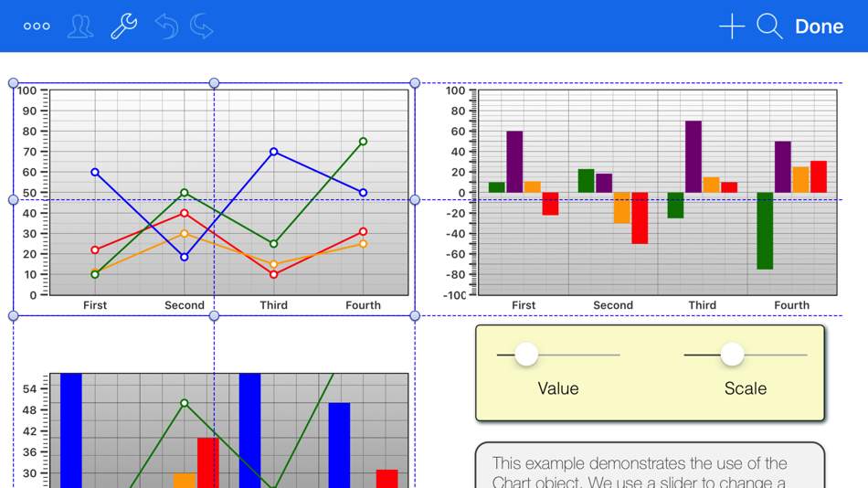This screenshot has height=488, width=868.
Task: Select the top-middle selection handle of line chart
Action: point(214,83)
